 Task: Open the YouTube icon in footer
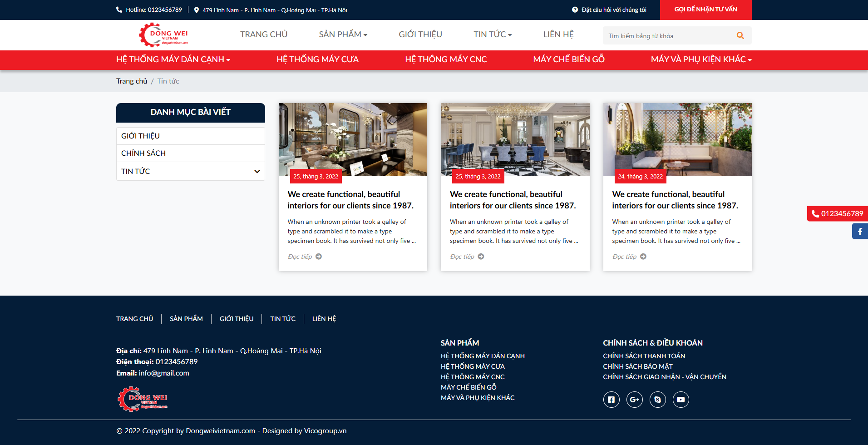681,400
